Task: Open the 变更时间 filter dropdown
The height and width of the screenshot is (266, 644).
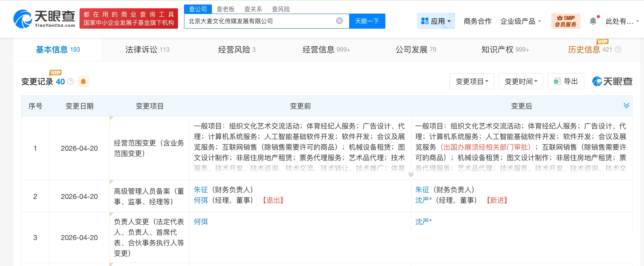Action: coord(521,81)
